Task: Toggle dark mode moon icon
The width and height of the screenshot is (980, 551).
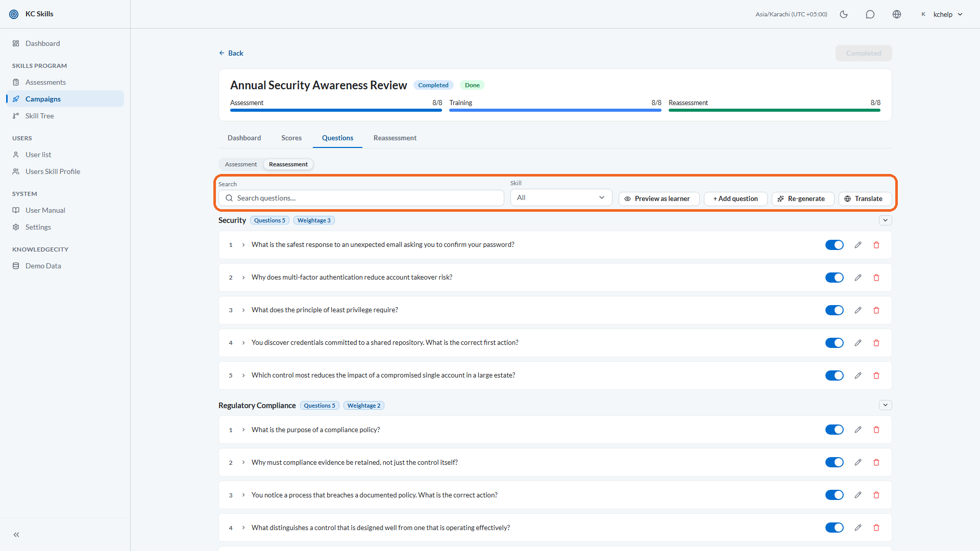Action: coord(844,14)
